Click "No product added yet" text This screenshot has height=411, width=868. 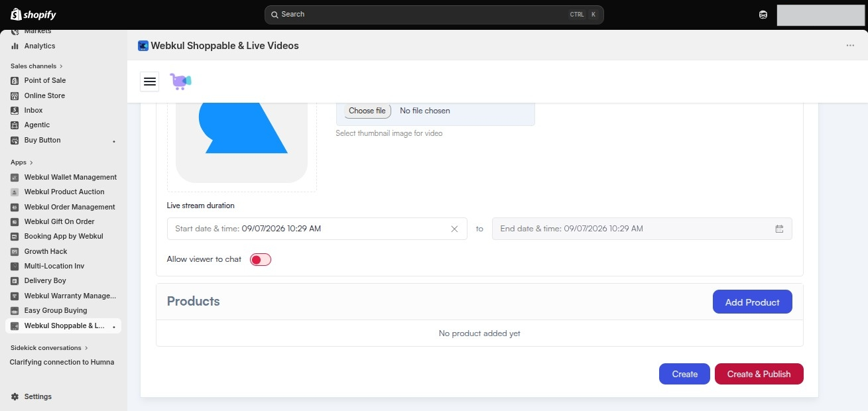pyautogui.click(x=479, y=333)
